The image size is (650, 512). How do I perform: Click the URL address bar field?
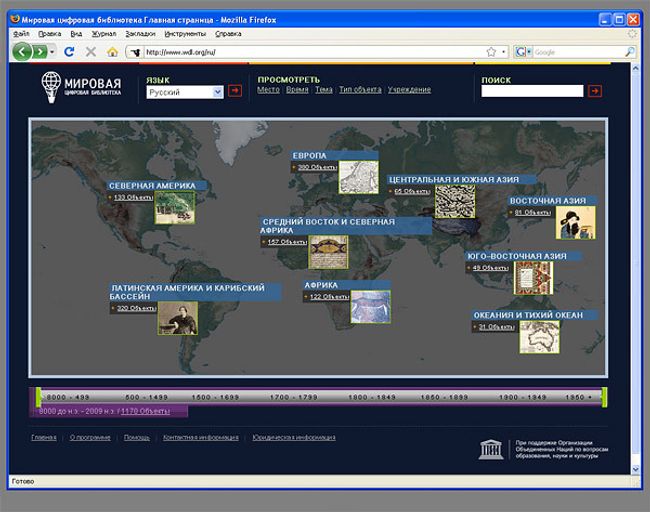[x=315, y=52]
